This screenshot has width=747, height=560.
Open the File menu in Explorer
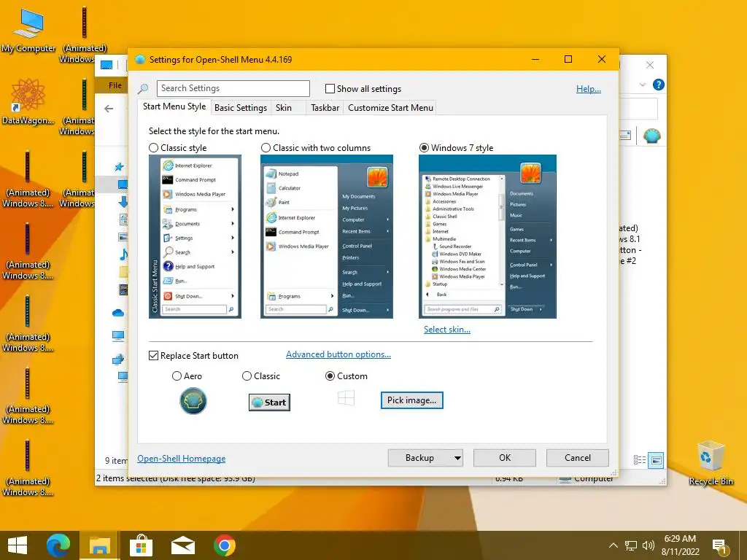pyautogui.click(x=115, y=85)
